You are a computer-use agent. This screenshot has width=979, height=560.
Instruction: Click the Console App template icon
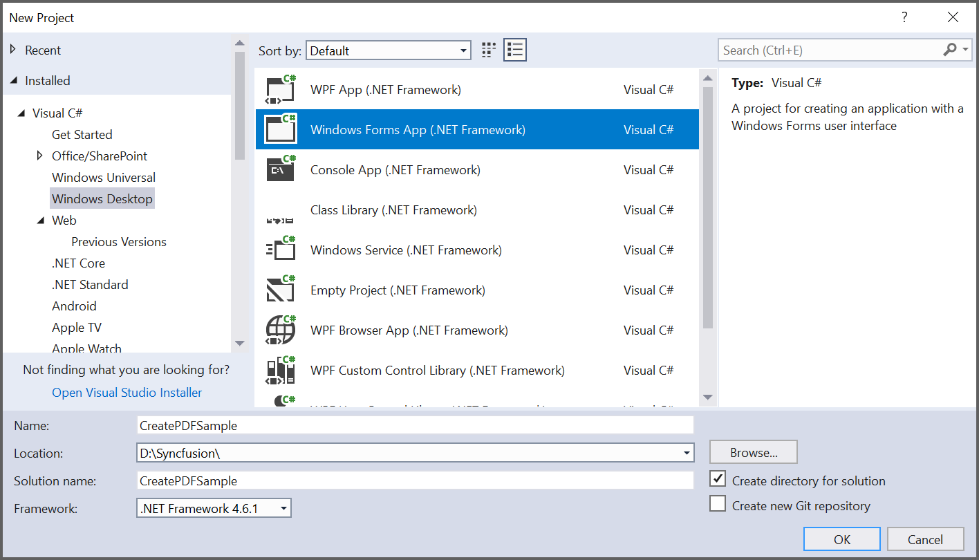point(281,170)
